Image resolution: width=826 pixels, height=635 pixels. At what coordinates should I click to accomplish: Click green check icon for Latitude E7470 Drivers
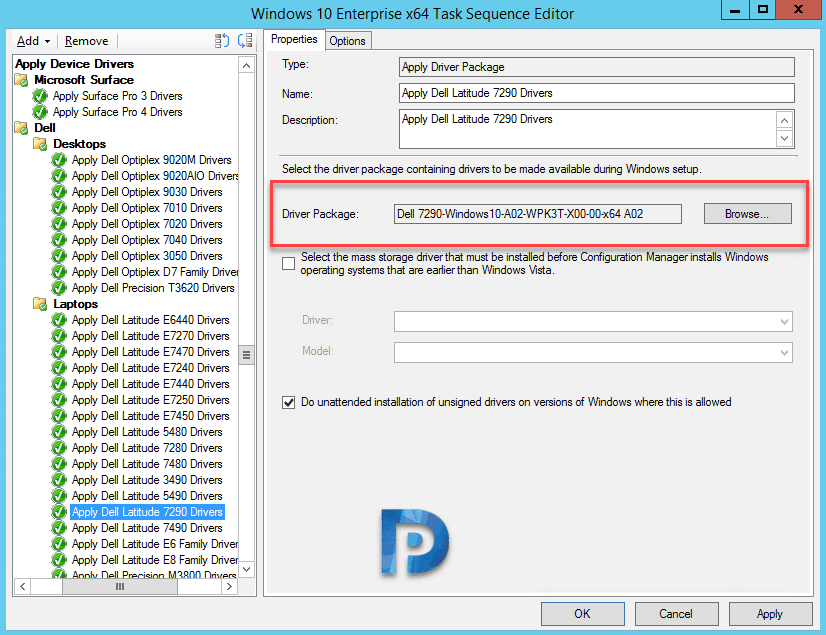[x=59, y=352]
